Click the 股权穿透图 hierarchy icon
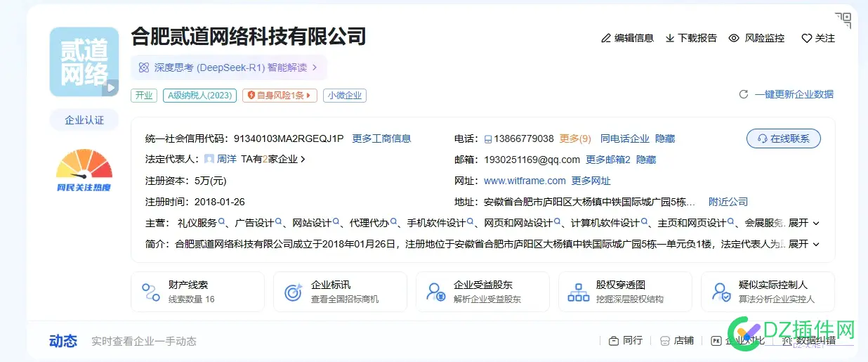The height and width of the screenshot is (362, 868). tap(579, 292)
